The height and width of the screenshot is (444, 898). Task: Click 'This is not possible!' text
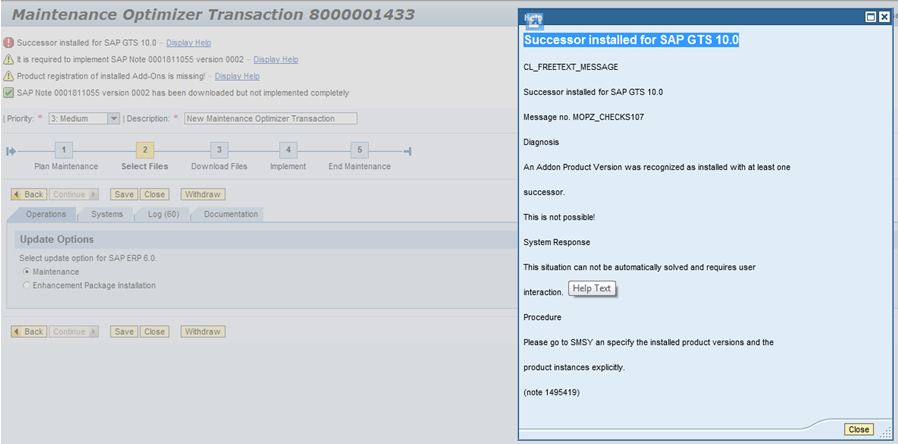559,217
